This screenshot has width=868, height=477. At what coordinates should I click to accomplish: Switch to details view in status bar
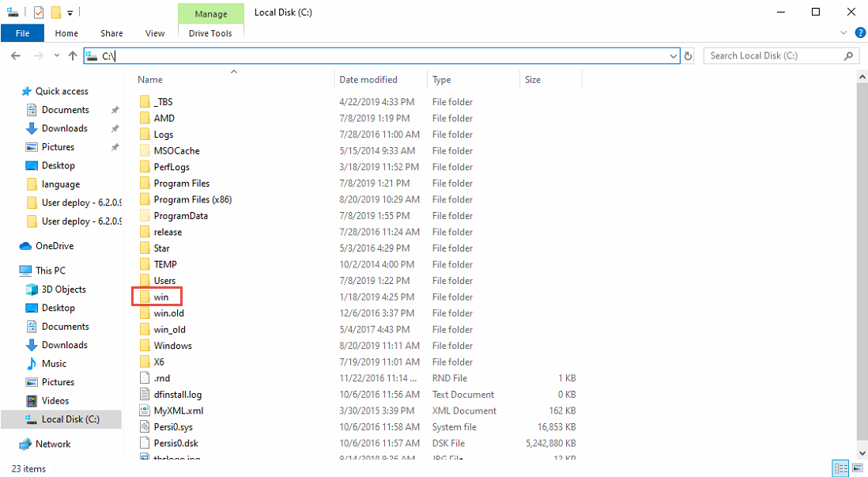[840, 468]
